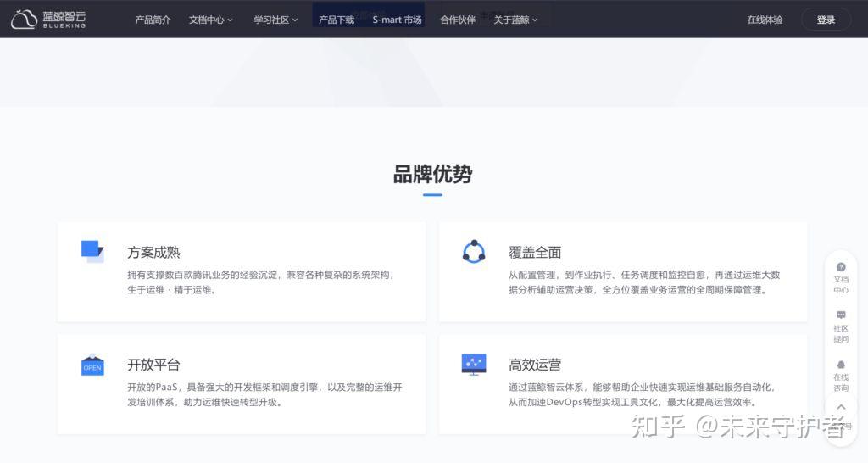Select the 方案成熟 heading
This screenshot has width=868, height=463.
click(153, 253)
